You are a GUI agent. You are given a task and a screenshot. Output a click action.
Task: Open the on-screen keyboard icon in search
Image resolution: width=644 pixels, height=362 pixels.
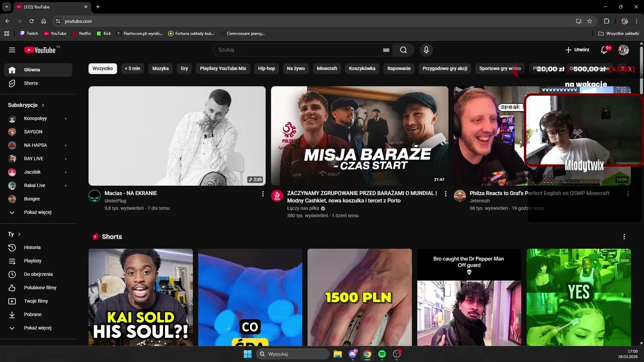coord(386,50)
